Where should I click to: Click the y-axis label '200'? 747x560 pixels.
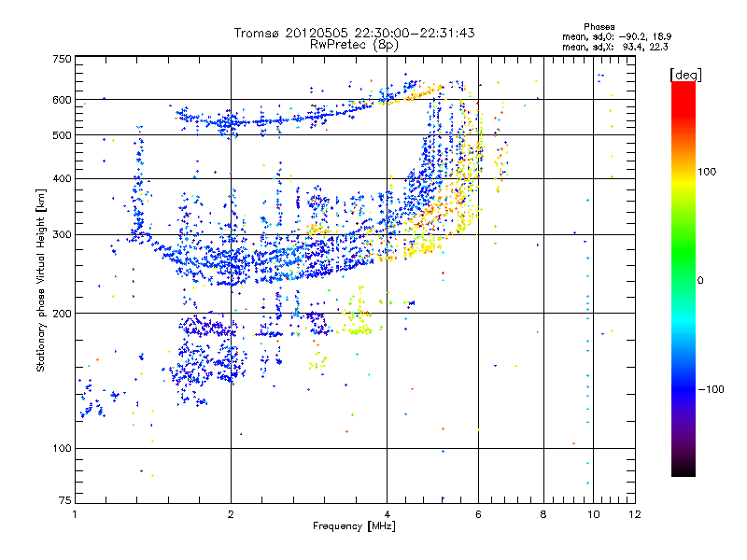click(62, 314)
